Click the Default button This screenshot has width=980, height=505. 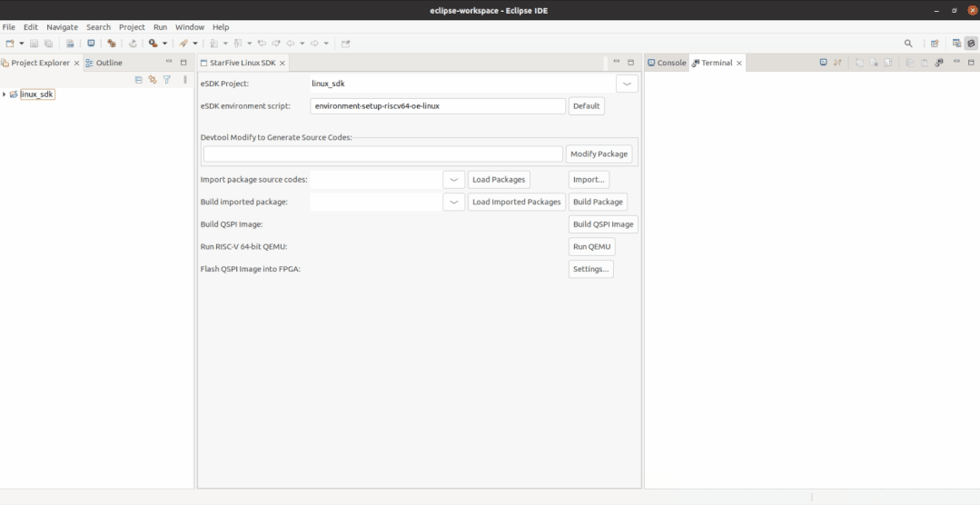586,106
